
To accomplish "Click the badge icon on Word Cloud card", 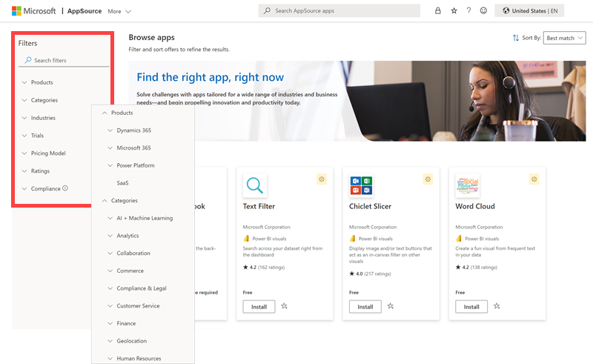I will tap(534, 179).
